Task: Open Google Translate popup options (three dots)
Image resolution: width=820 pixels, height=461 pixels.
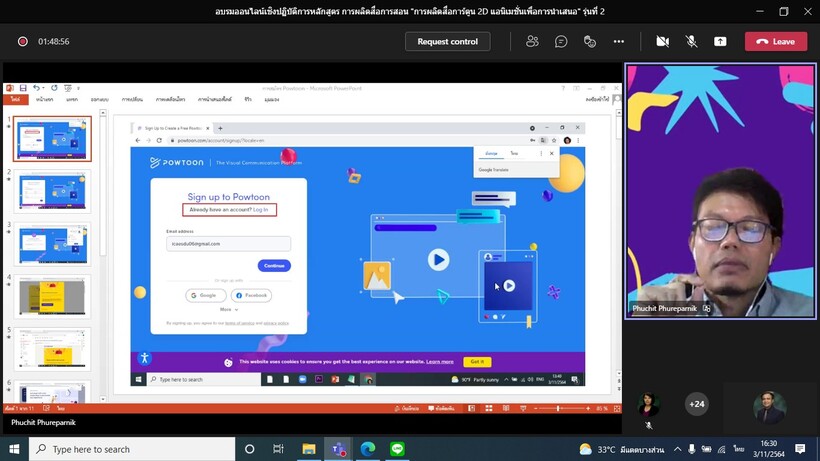Action: coord(541,153)
